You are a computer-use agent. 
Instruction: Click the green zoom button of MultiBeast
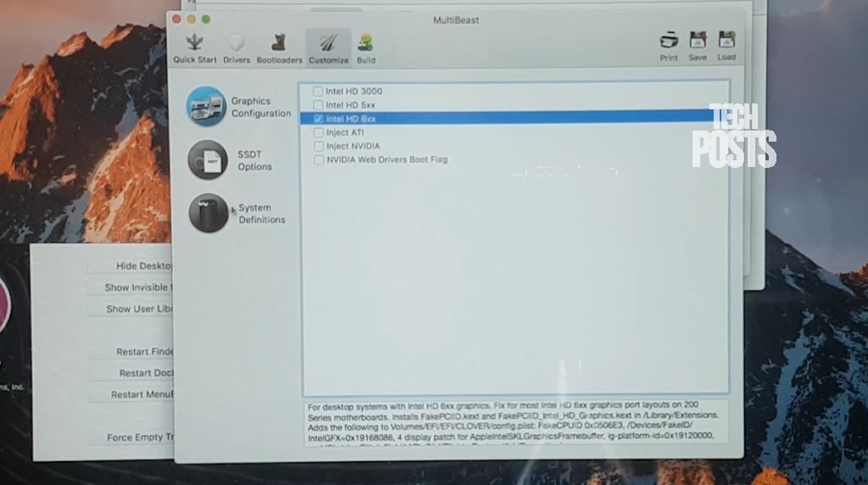click(x=206, y=20)
